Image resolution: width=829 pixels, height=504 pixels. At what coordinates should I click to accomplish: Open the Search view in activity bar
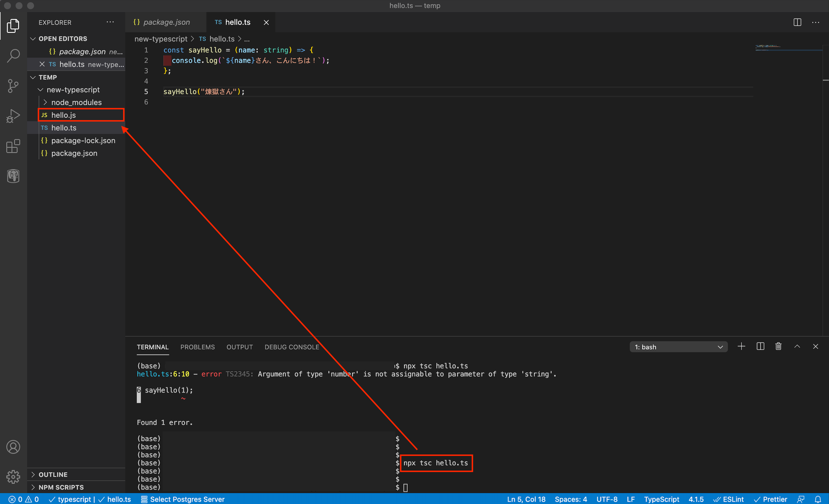[x=13, y=56]
